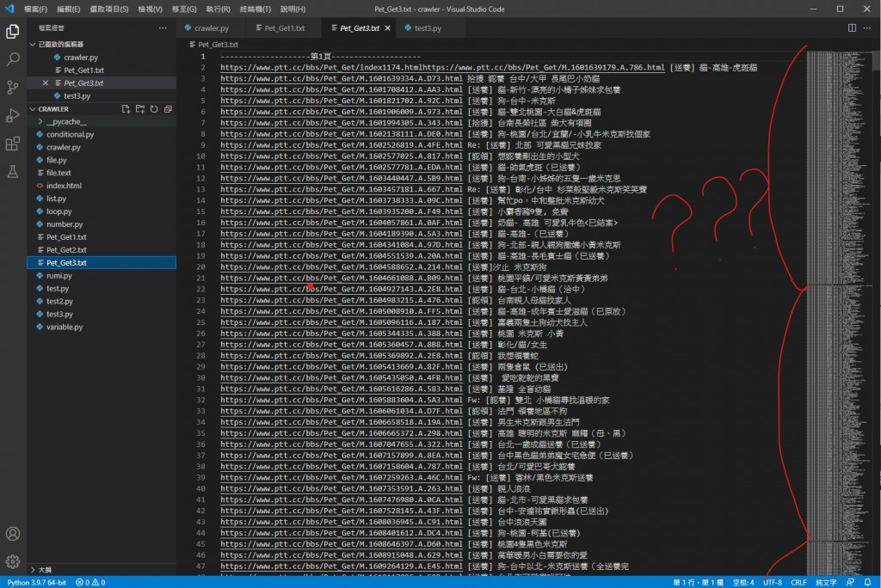The height and width of the screenshot is (588, 881).
Task: Open rumi.py in the explorer
Action: coord(59,276)
